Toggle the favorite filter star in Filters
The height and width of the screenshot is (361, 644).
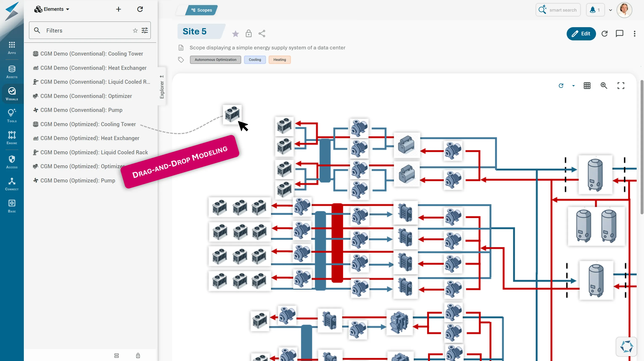(x=135, y=30)
